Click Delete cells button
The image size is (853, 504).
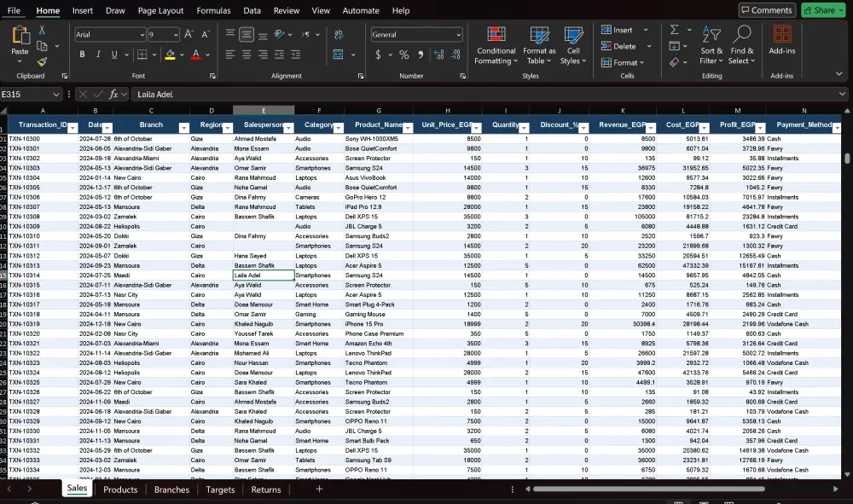(x=618, y=46)
